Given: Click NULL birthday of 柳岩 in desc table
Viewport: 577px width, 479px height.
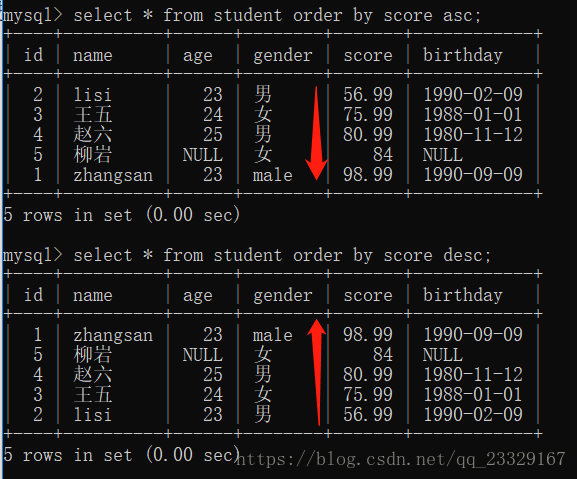Looking at the screenshot, I should (443, 355).
